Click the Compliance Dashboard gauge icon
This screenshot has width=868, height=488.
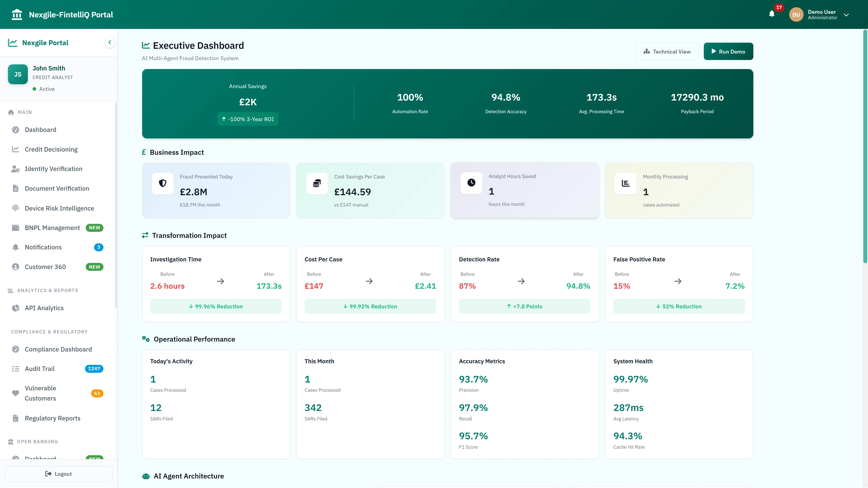pyautogui.click(x=16, y=349)
